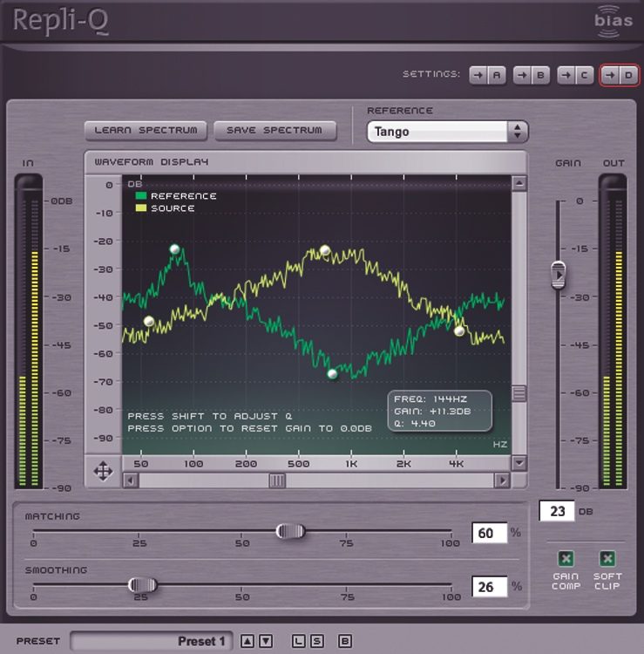Click the Gain value field showing 23
Viewport: 644px width, 654px height.
556,511
